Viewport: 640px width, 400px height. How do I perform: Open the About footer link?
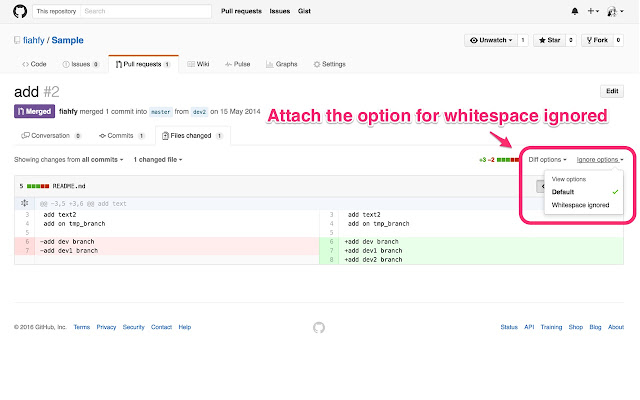tap(616, 327)
